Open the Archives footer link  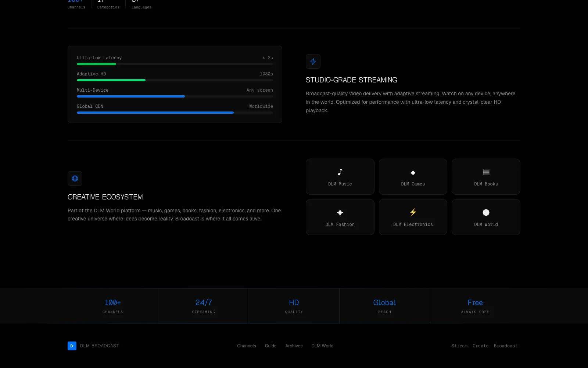(294, 346)
